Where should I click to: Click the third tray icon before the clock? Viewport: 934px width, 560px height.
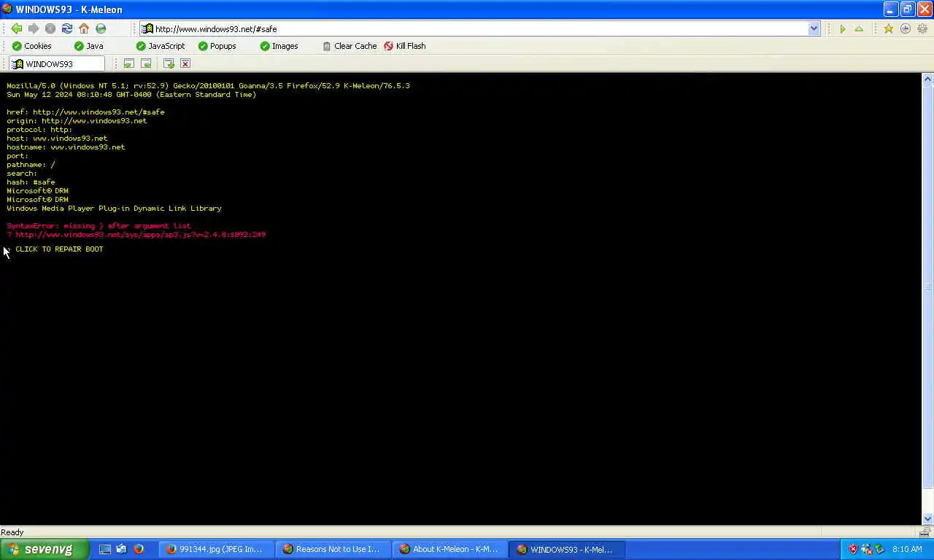coord(879,550)
